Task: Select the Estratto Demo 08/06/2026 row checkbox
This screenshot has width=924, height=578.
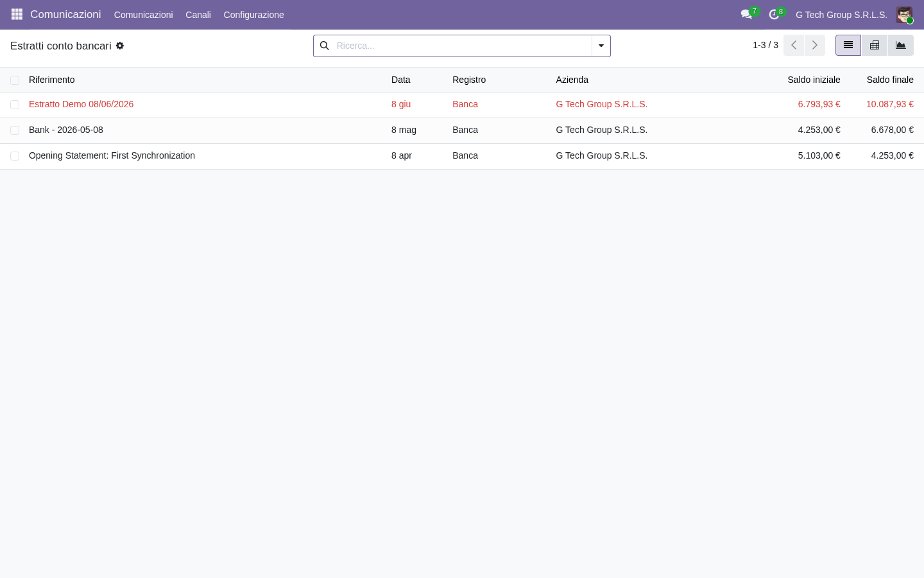Action: point(15,105)
